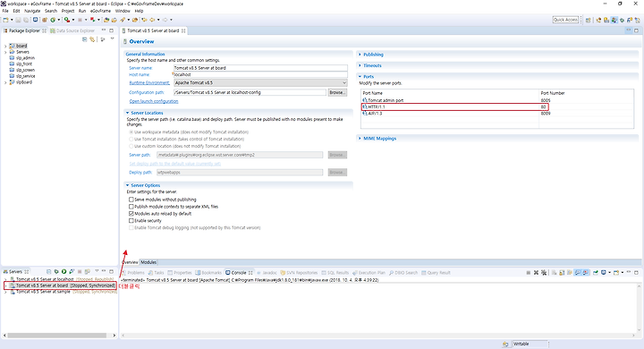Open the Runtime Environment dropdown
644x349 pixels.
(344, 82)
